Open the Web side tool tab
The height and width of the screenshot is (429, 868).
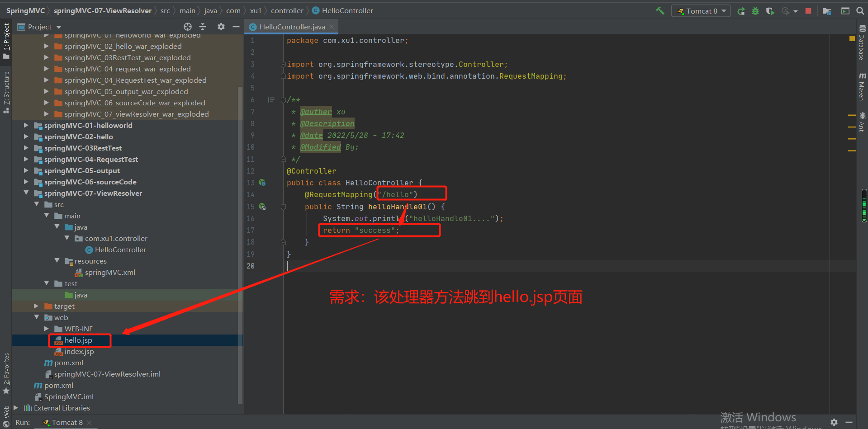(6, 416)
